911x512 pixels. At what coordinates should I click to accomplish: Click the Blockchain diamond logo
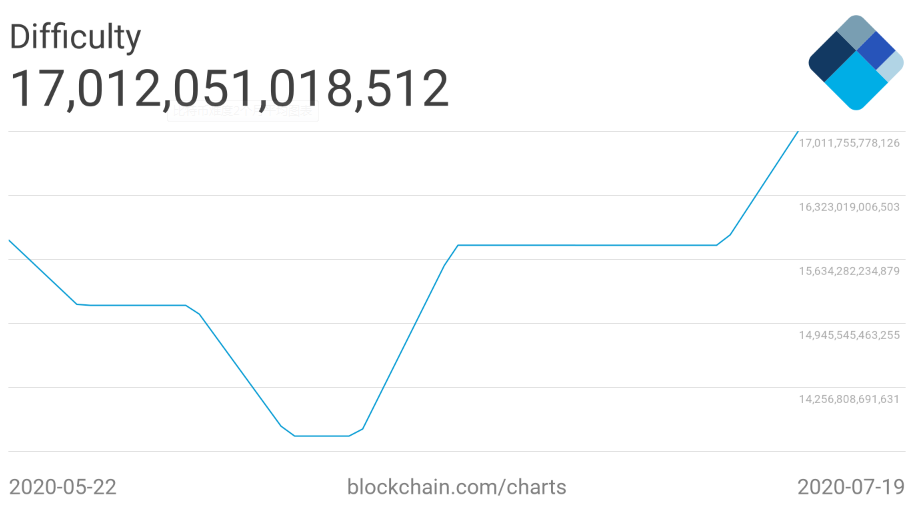pyautogui.click(x=855, y=62)
